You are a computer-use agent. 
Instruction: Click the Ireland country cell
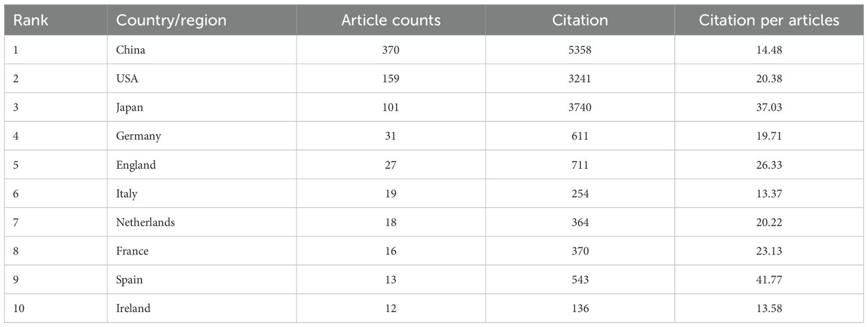click(x=133, y=309)
